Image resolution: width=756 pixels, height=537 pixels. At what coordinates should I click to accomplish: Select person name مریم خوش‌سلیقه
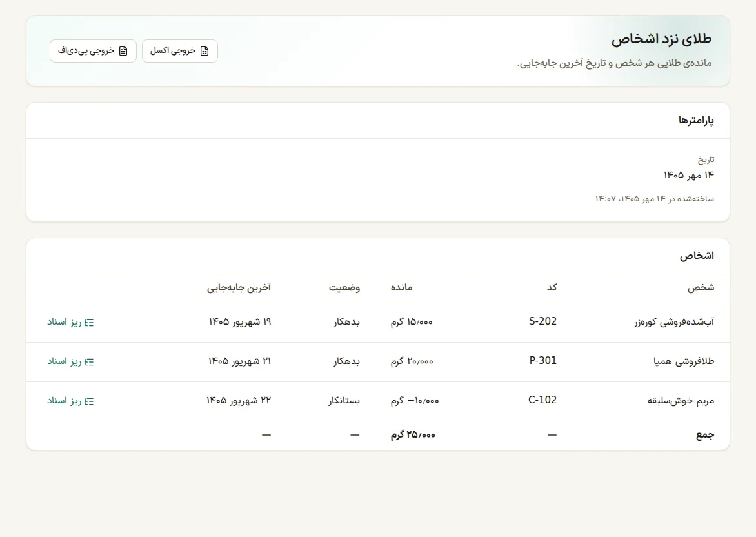[681, 401]
